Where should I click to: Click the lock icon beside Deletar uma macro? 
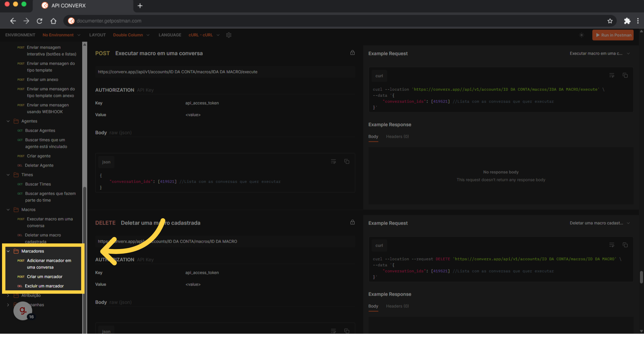tap(353, 222)
